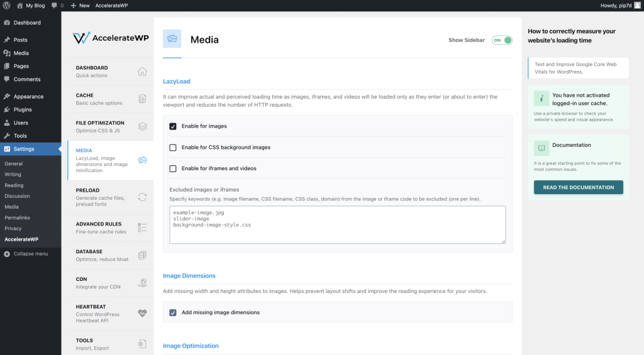This screenshot has width=644, height=355.
Task: Click the image icon in MEDIA tab
Action: [142, 160]
